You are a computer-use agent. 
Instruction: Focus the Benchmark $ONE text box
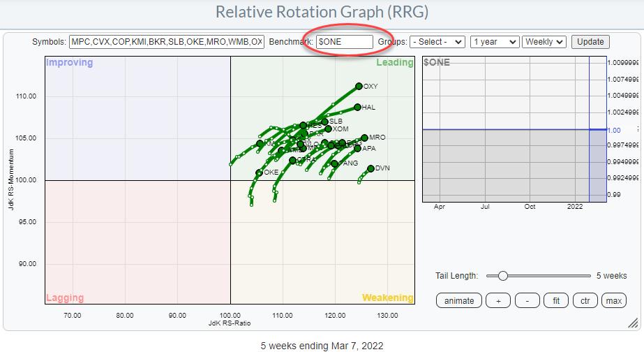pos(344,42)
